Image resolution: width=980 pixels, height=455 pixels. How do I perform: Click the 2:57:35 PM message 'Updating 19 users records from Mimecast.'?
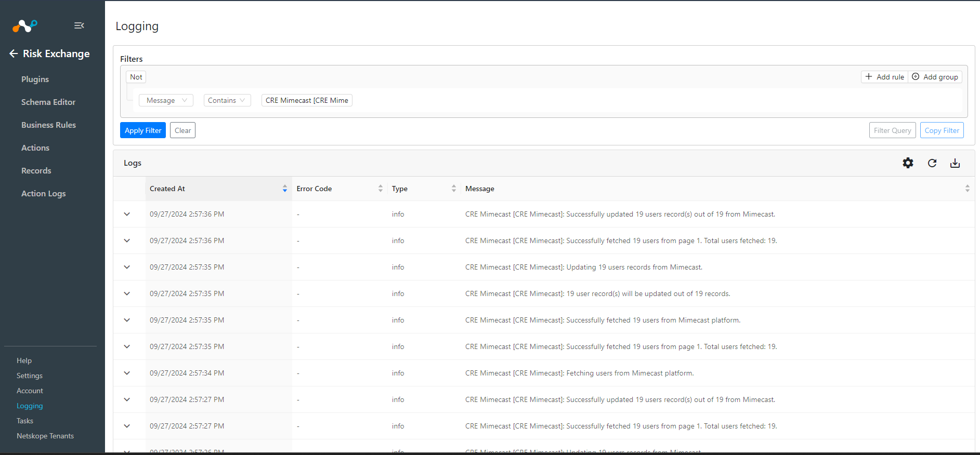pos(584,267)
